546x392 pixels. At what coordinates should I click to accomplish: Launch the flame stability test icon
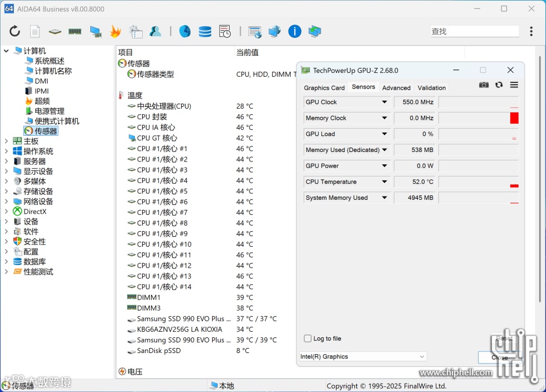(x=115, y=31)
